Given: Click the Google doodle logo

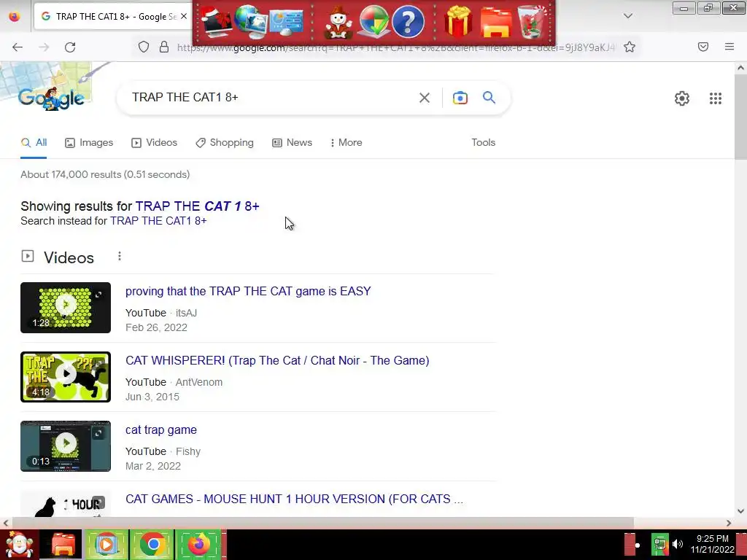Looking at the screenshot, I should 52,98.
